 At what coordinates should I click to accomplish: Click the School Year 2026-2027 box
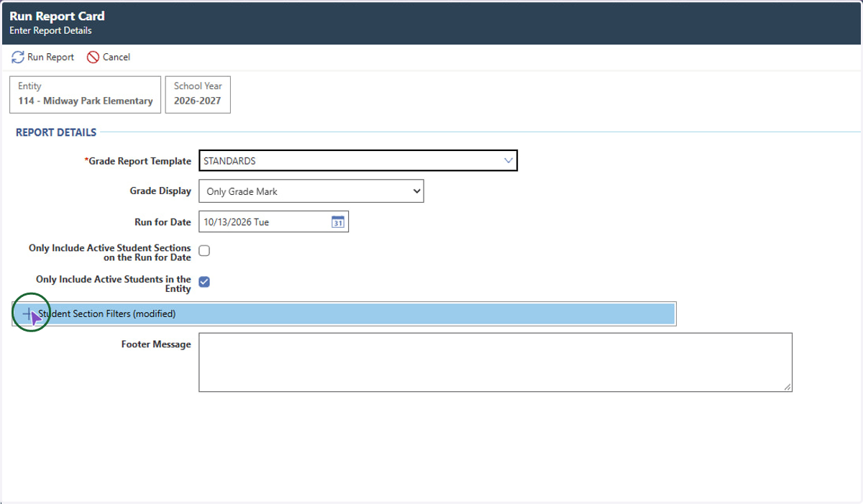(x=198, y=95)
